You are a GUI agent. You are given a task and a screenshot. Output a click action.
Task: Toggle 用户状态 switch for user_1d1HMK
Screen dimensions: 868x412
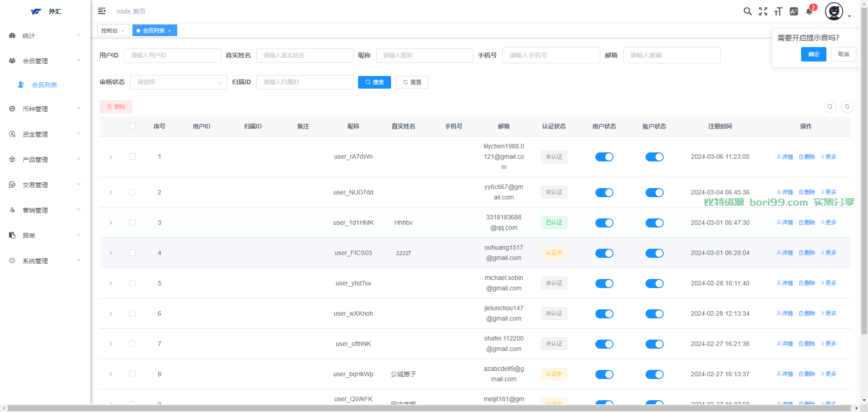pos(604,223)
